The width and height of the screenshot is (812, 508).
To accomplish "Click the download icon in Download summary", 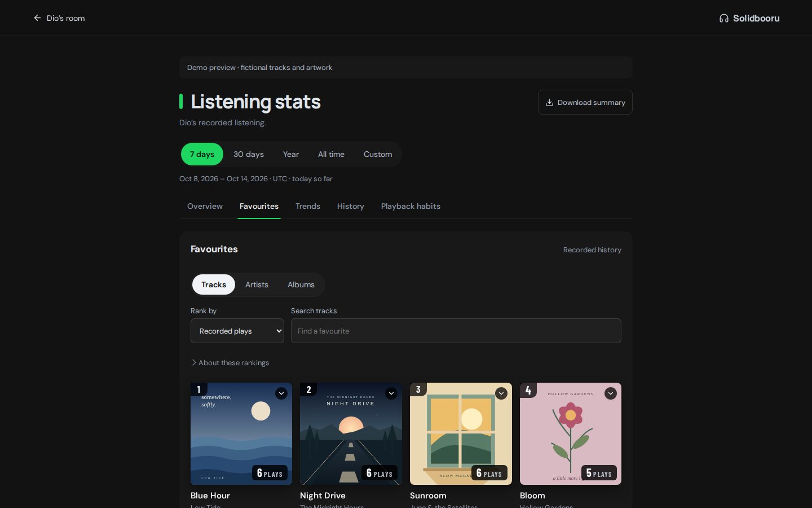I will [549, 103].
